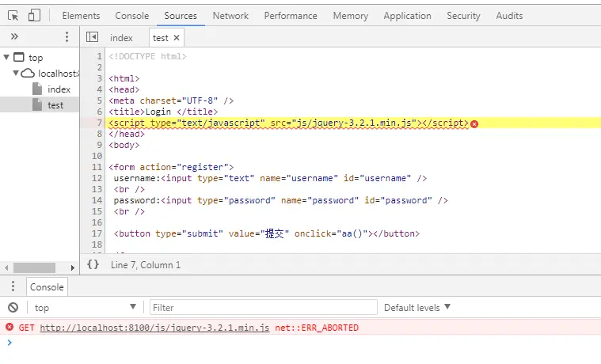601x364 pixels.
Task: Click the navigator scrollbar right arrow
Action: pos(72,267)
